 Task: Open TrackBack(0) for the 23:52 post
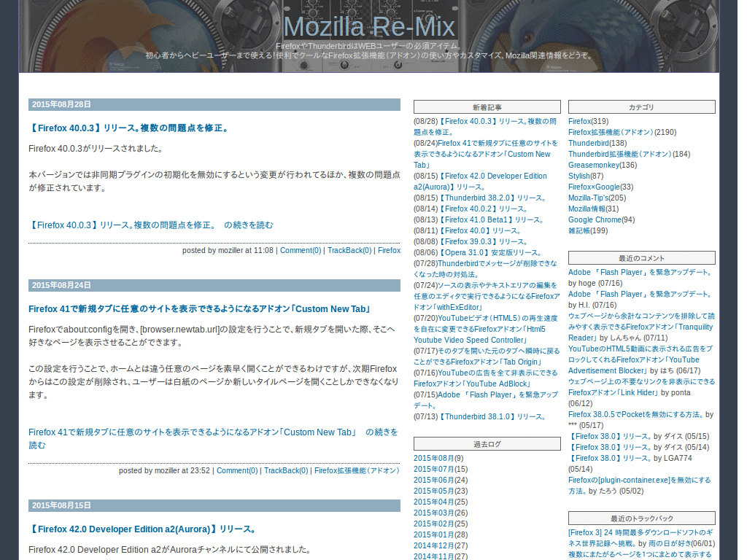(286, 470)
